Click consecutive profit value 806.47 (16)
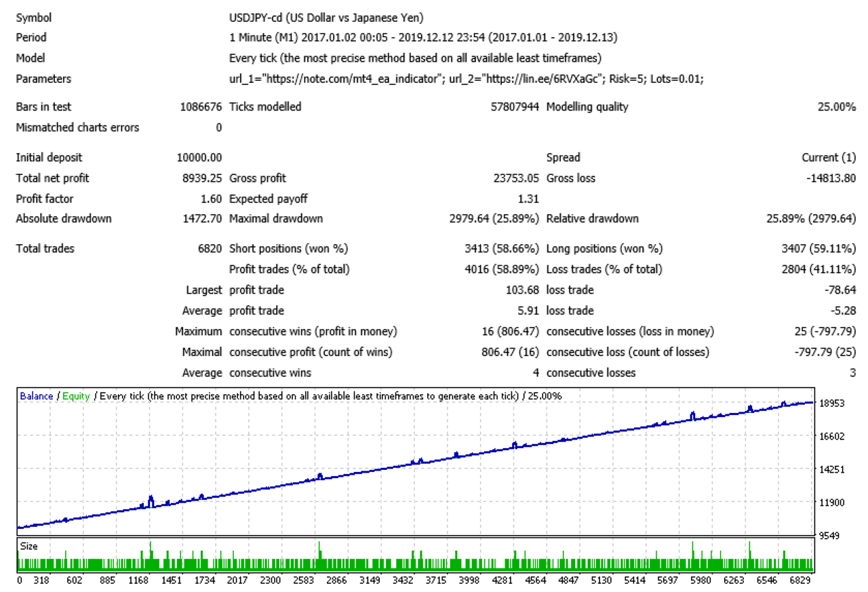Image resolution: width=868 pixels, height=592 pixels. coord(510,352)
